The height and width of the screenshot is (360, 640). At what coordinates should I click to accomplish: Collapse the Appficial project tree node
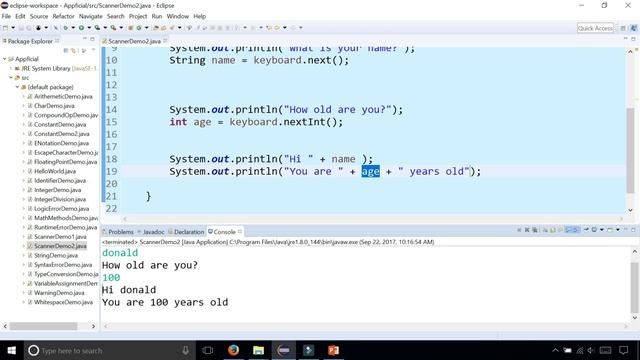point(4,59)
